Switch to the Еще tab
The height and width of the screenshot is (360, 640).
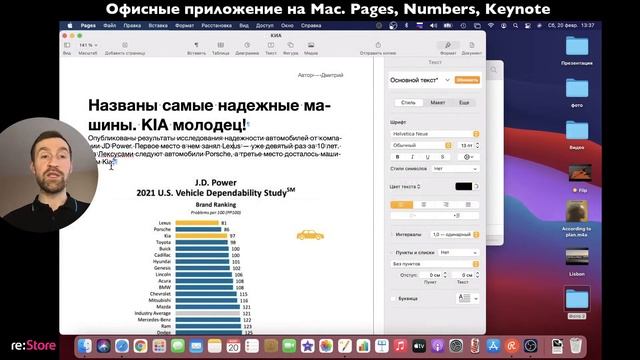tap(464, 102)
